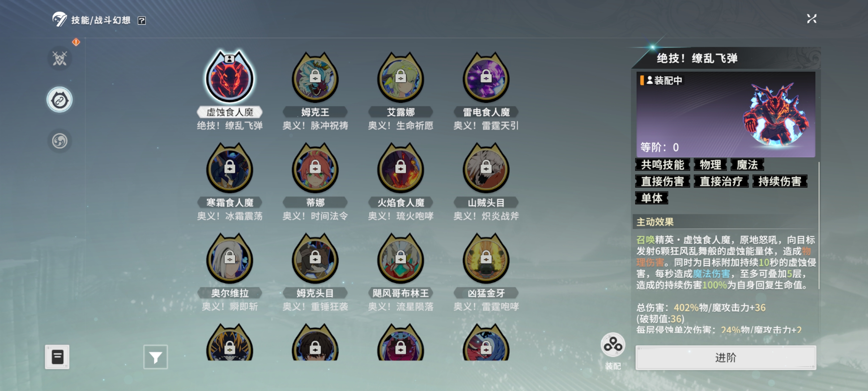
Task: Click the skill description panel scrollbar
Action: coord(818,225)
